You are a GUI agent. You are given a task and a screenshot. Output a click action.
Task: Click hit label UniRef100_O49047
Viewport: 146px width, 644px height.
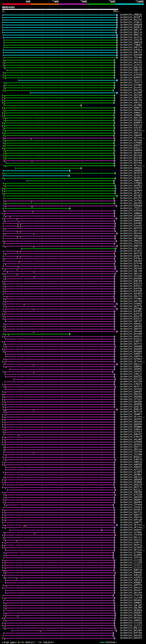point(131,530)
